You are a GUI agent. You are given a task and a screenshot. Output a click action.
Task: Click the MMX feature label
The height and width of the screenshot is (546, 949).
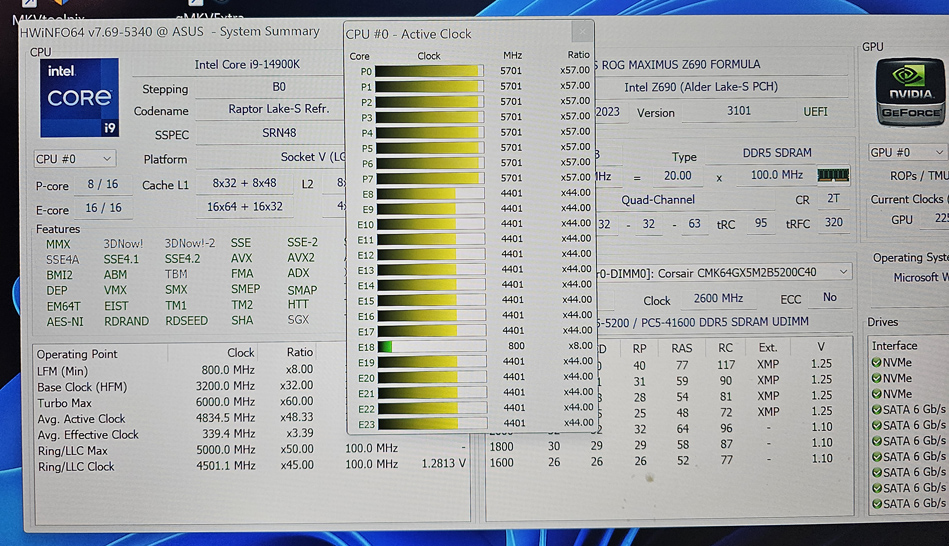pos(58,245)
